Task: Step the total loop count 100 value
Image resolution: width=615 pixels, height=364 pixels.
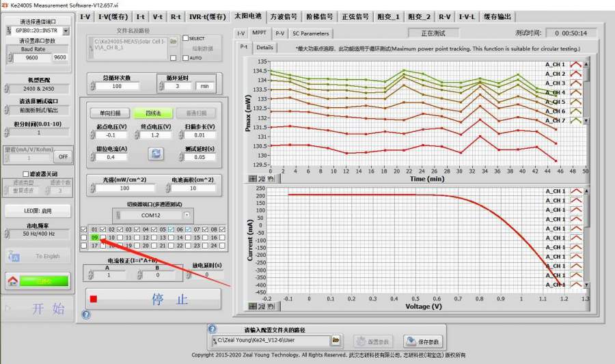Action: click(x=92, y=86)
